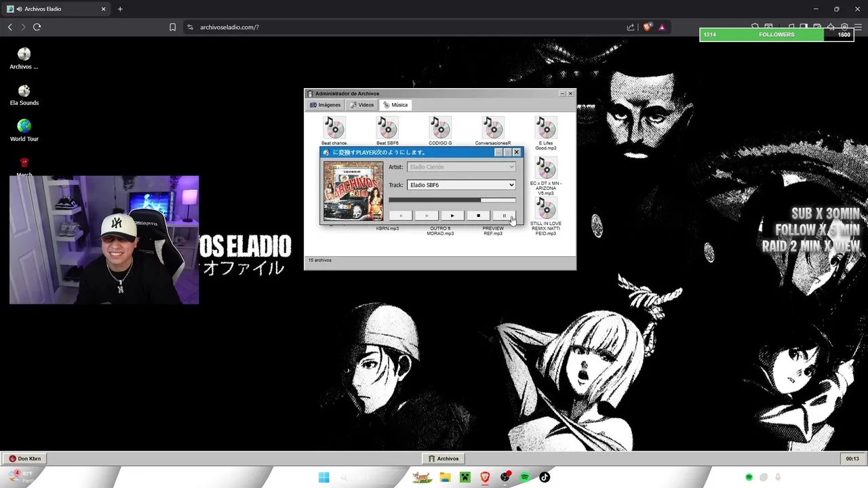Viewport: 868px width, 488px height.
Task: Click the OUTRO ft MORAD.mp3 label
Action: (440, 231)
